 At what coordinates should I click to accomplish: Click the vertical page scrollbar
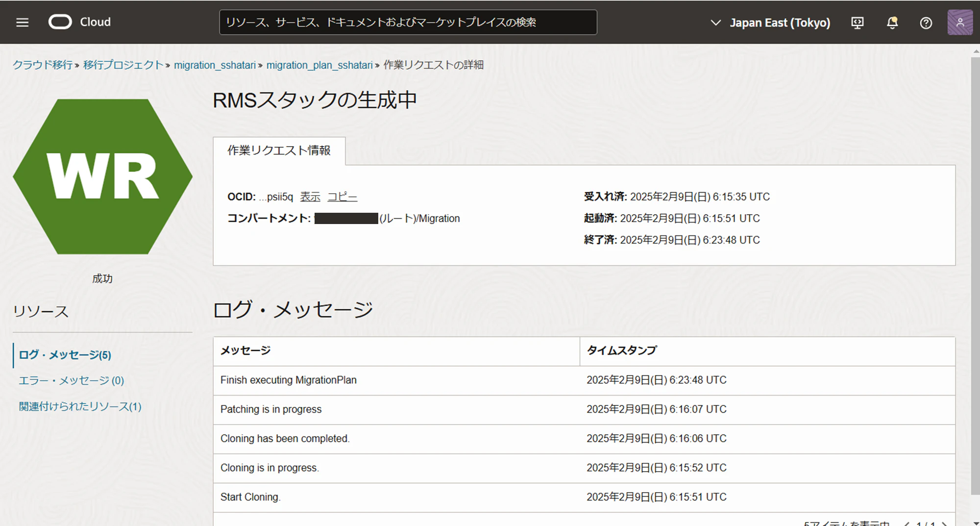pyautogui.click(x=975, y=275)
